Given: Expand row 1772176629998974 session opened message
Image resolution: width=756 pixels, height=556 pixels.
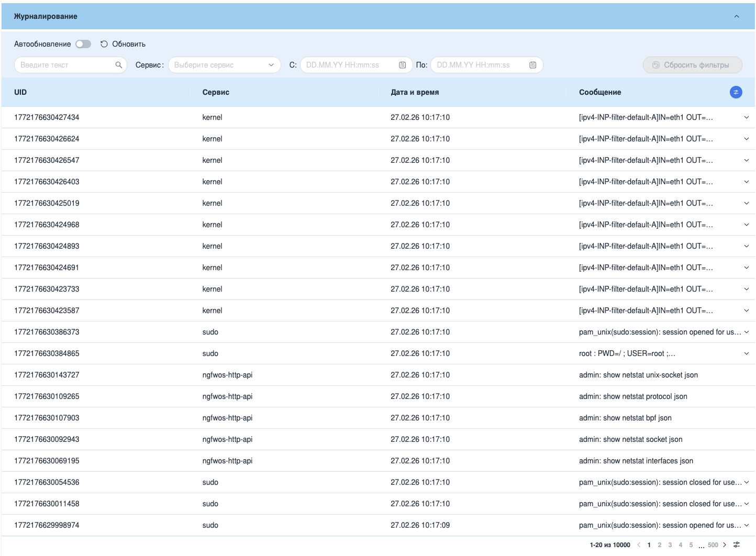Looking at the screenshot, I should [747, 525].
